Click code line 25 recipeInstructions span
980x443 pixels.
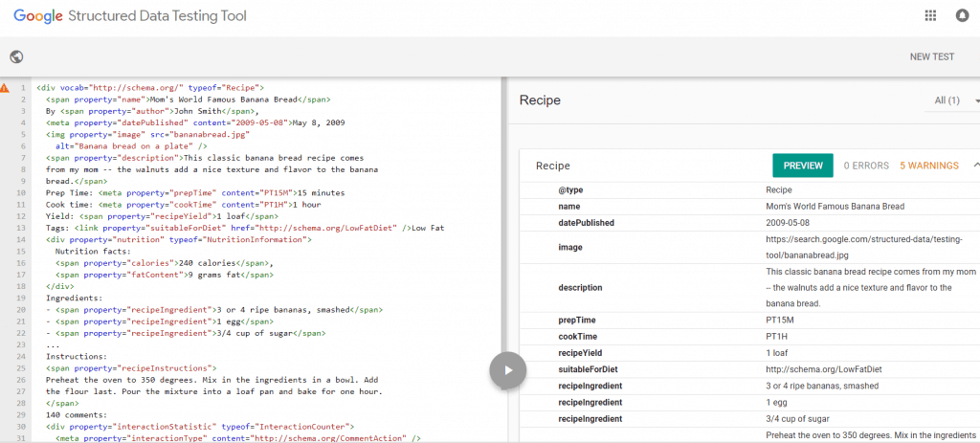(130, 368)
